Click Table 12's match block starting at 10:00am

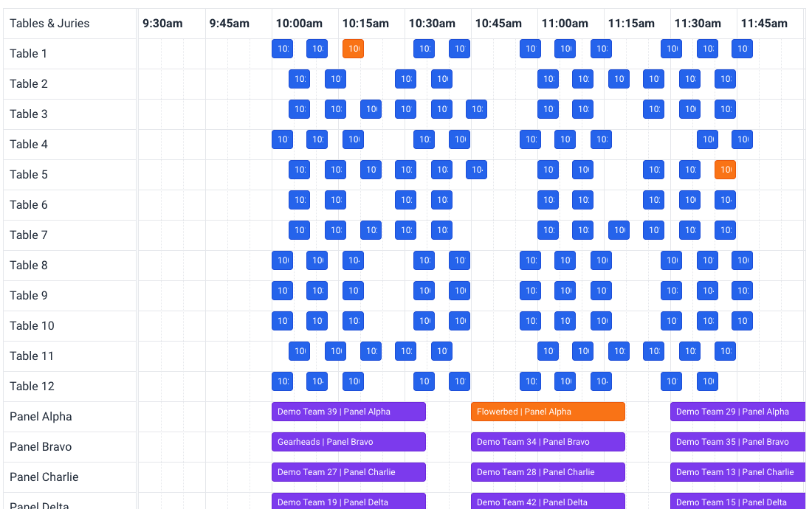(282, 382)
